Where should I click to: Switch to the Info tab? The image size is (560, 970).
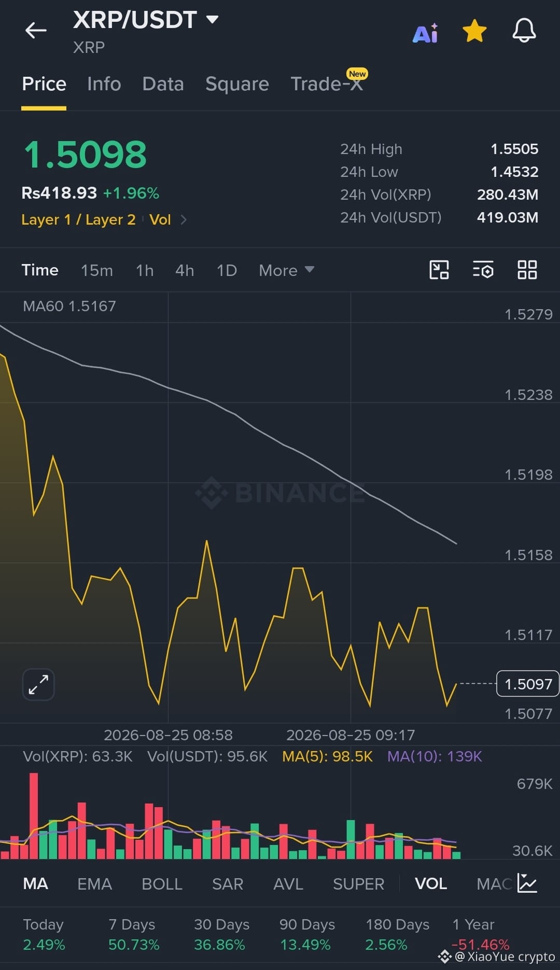pyautogui.click(x=104, y=84)
